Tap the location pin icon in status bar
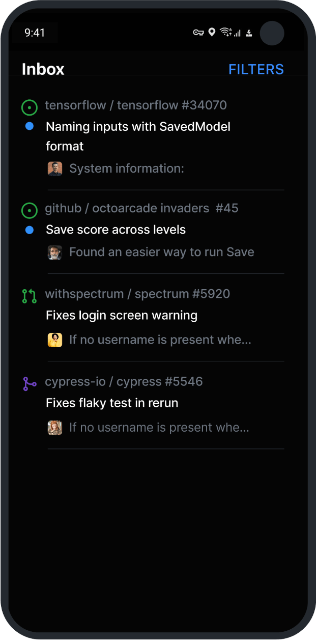 (x=212, y=33)
